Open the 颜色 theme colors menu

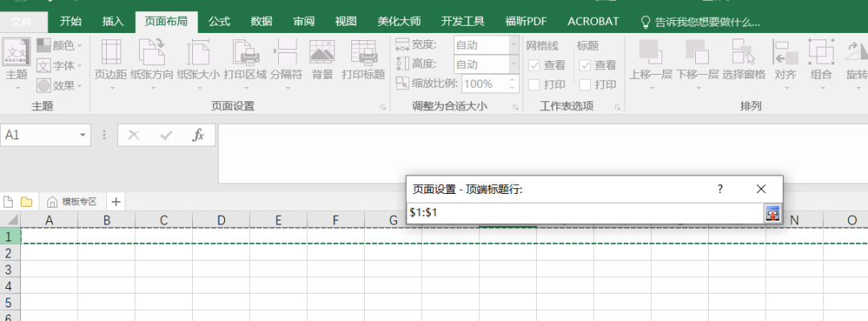pos(59,46)
